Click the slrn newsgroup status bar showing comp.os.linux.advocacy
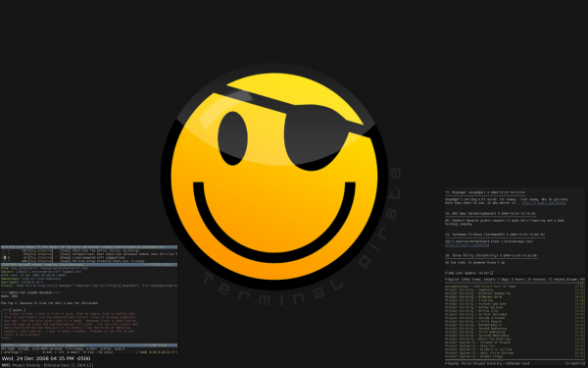Image resolution: width=588 pixels, height=368 pixels. 89,265
